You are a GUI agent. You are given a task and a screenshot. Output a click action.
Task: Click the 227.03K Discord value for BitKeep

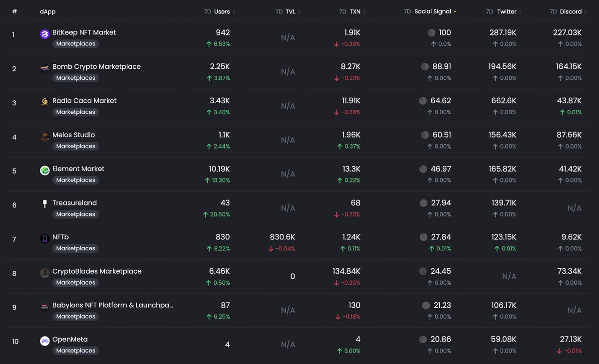coord(568,32)
